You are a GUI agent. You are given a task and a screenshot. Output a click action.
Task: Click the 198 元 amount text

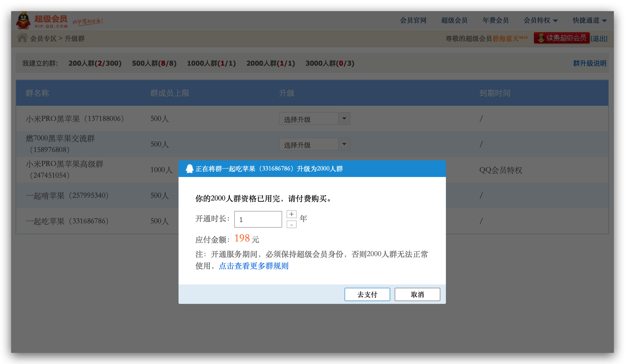pyautogui.click(x=247, y=238)
